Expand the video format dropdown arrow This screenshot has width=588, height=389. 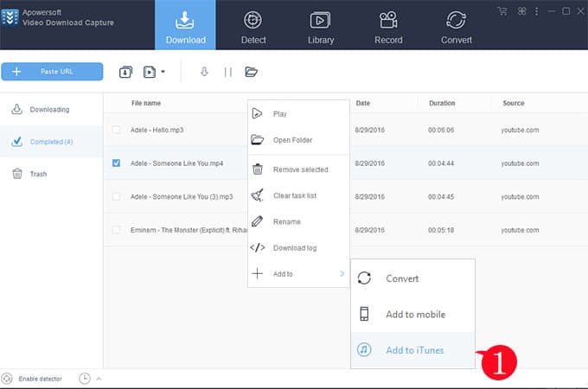162,72
